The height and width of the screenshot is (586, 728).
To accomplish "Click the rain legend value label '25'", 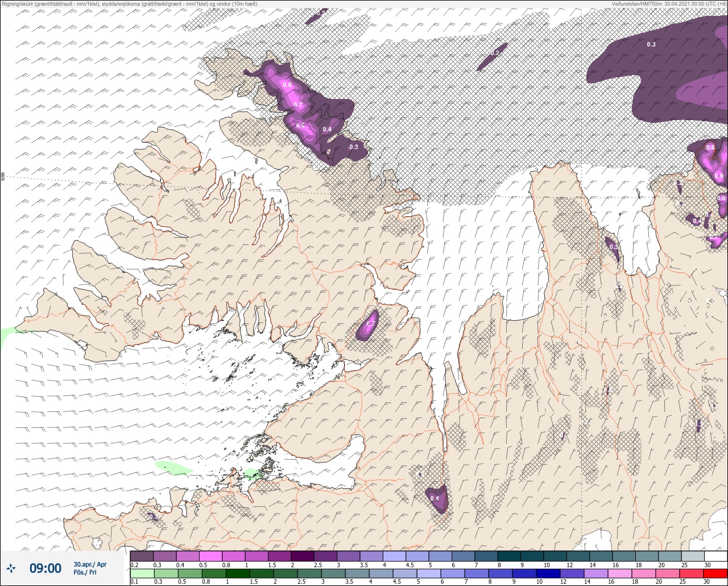I will pyautogui.click(x=682, y=581).
